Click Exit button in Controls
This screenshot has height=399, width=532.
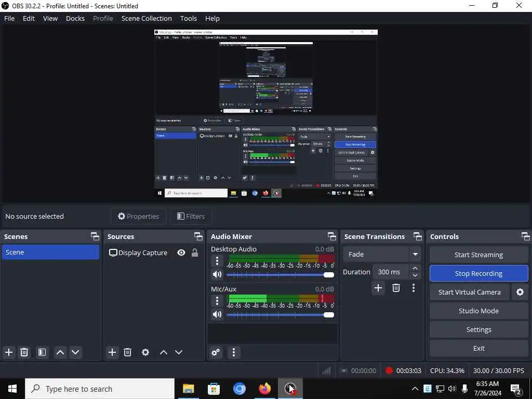click(478, 348)
